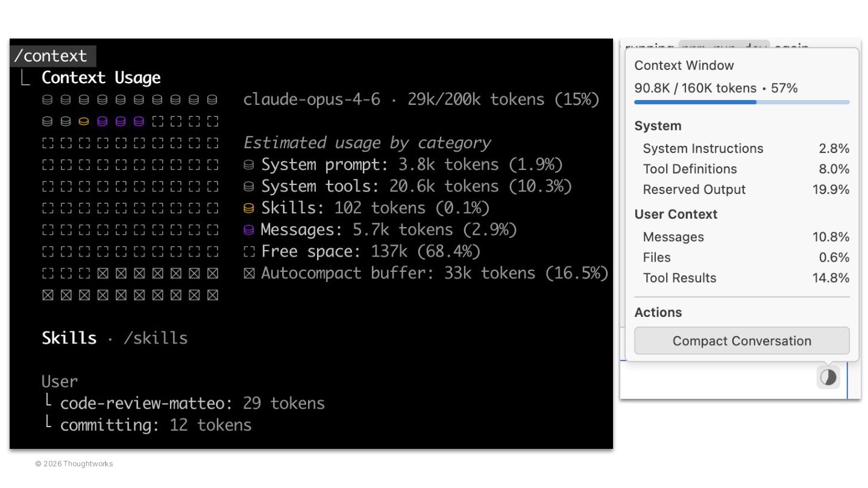Click the Free space dashed-square icon
The image size is (868, 488).
click(248, 252)
